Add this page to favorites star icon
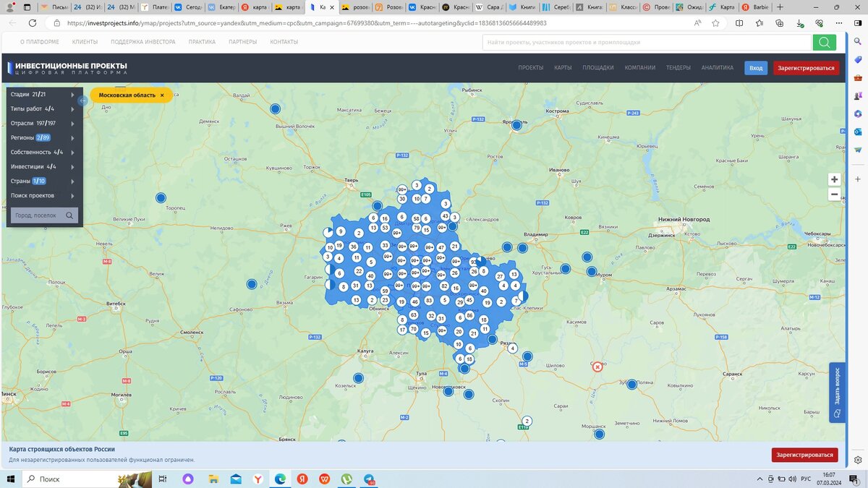Viewport: 868px width, 488px height. pos(715,22)
